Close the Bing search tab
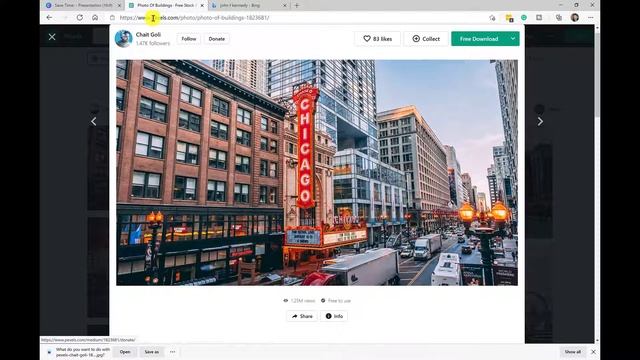640x360 pixels. point(285,6)
